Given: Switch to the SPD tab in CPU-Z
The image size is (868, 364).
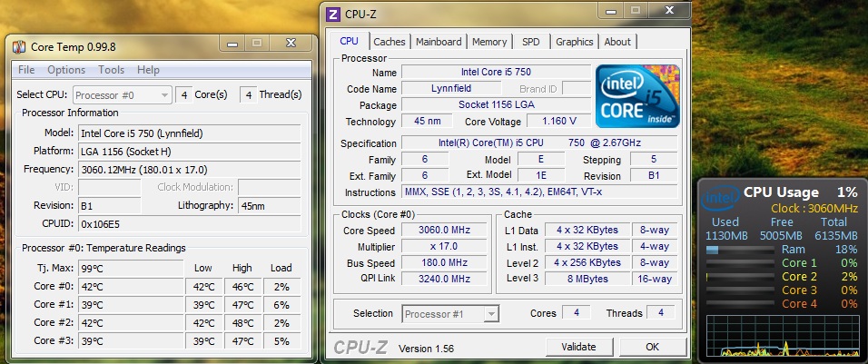Looking at the screenshot, I should (530, 42).
